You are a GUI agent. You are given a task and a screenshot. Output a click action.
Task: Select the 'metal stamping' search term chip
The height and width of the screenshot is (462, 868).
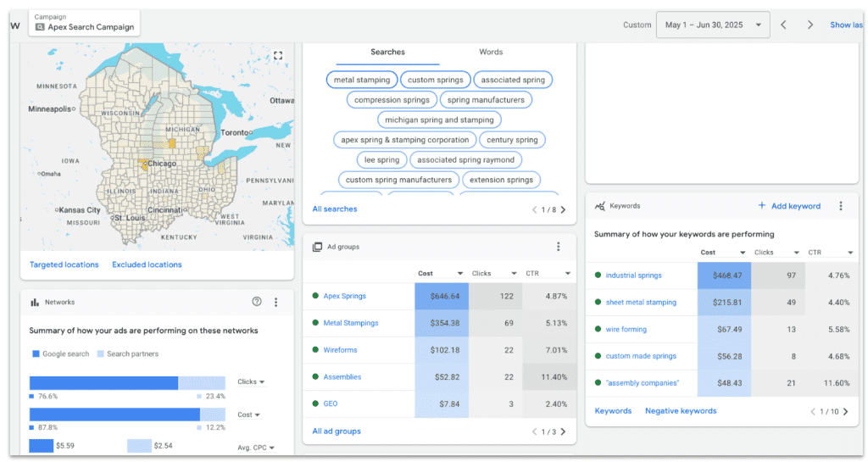tap(362, 80)
